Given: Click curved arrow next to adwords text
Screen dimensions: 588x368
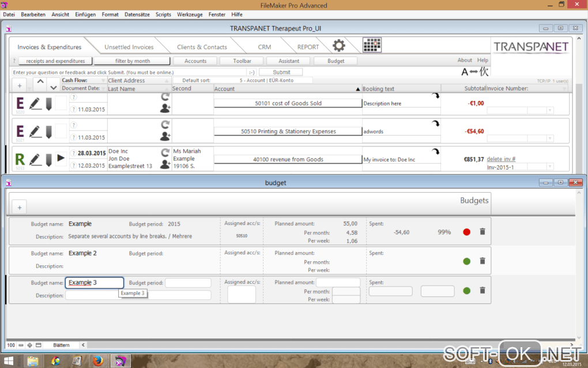Looking at the screenshot, I should pyautogui.click(x=435, y=123).
